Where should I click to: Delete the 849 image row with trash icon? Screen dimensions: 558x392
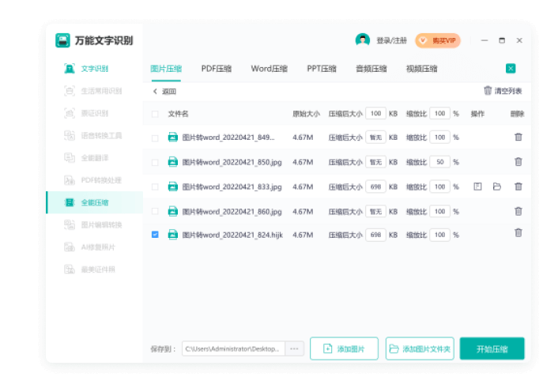(518, 137)
